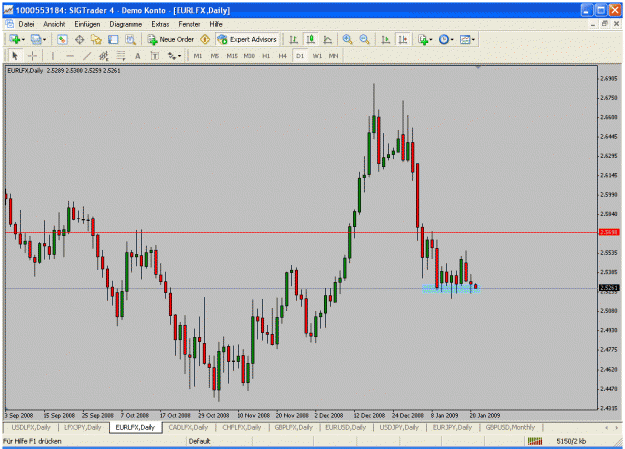Viewport: 625px width, 449px height.
Task: Open the add indicators icon
Action: click(423, 39)
